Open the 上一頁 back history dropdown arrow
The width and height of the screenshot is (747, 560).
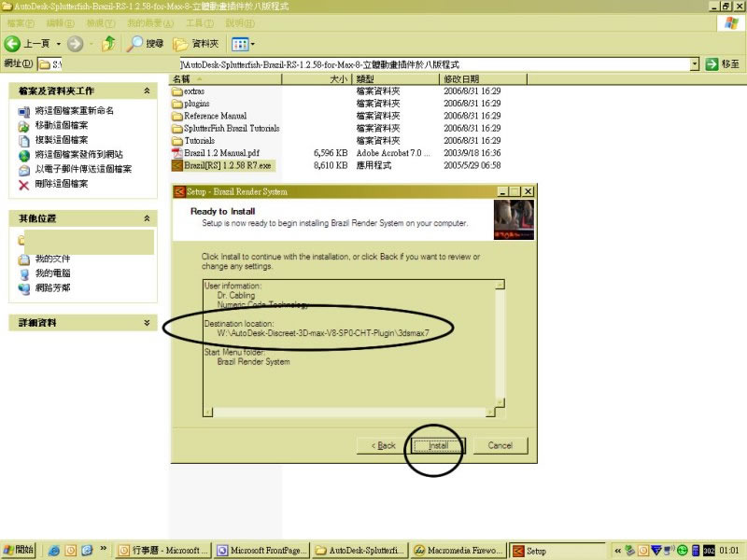[x=59, y=44]
